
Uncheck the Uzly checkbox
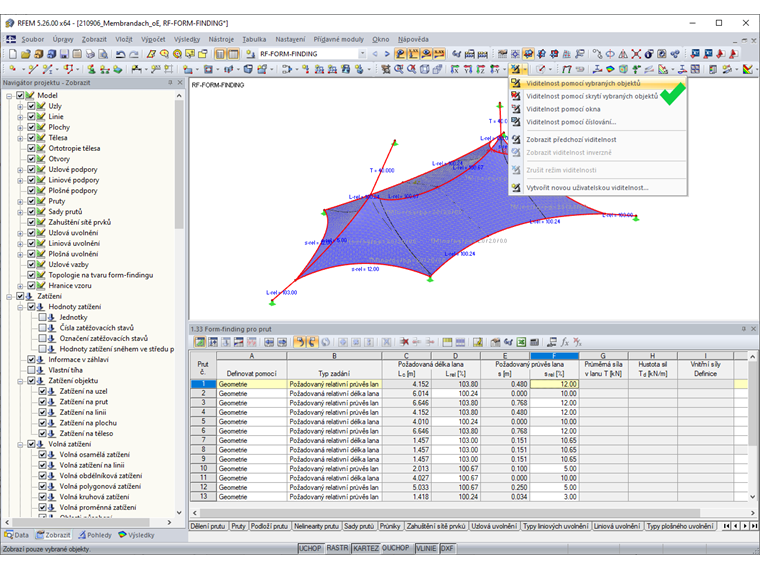(x=32, y=106)
